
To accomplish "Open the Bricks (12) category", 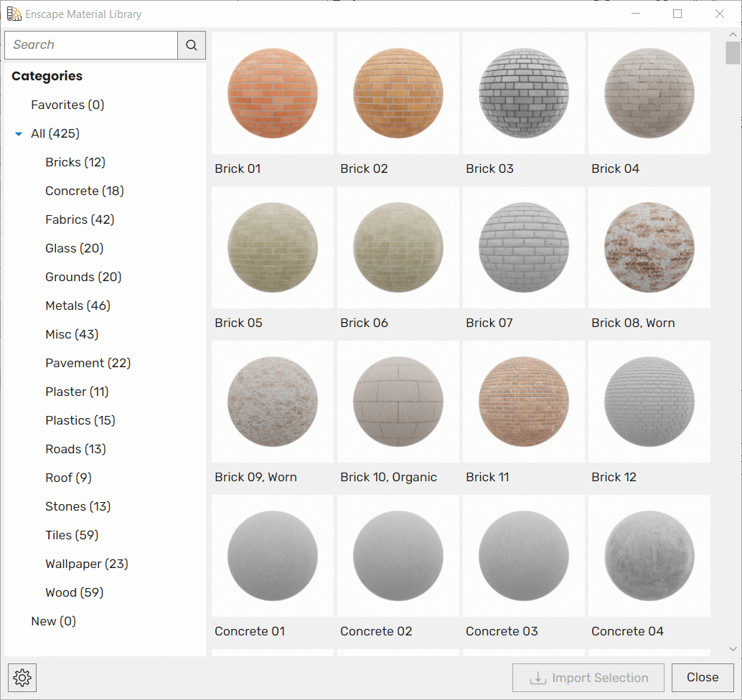I will pos(75,162).
